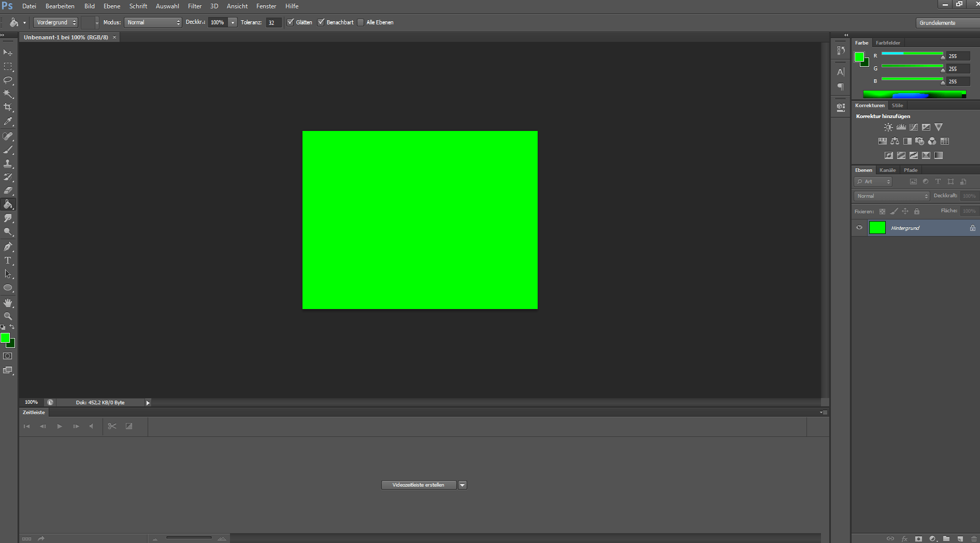980x543 pixels.
Task: Open layer blend mode Normal dropdown
Action: tap(892, 196)
